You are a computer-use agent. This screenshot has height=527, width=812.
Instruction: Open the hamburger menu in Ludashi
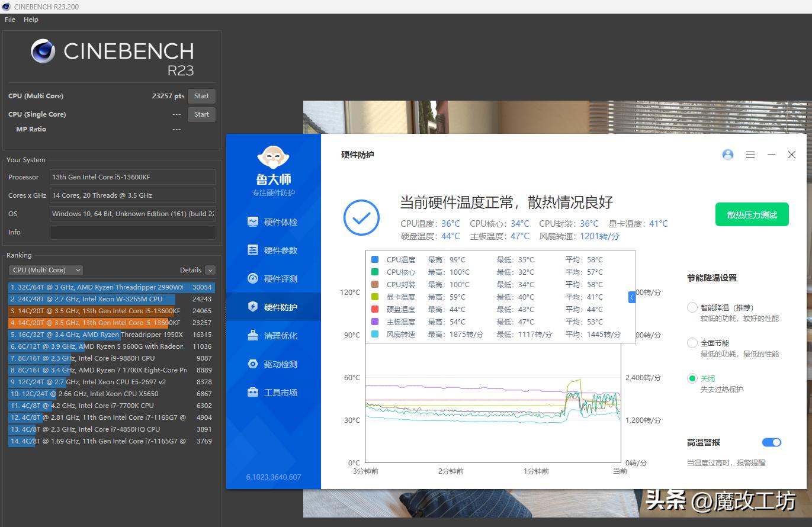tap(750, 155)
